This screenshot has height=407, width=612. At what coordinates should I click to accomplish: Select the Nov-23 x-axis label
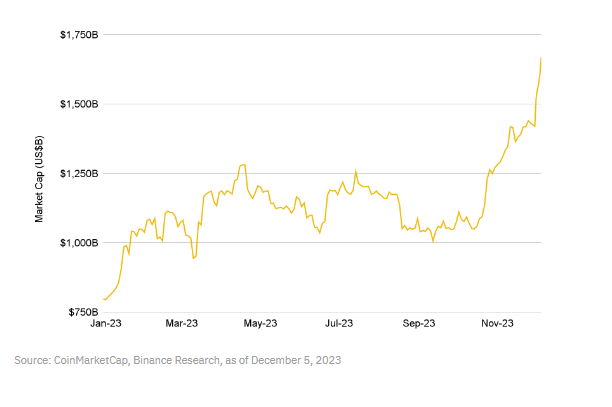coord(498,324)
